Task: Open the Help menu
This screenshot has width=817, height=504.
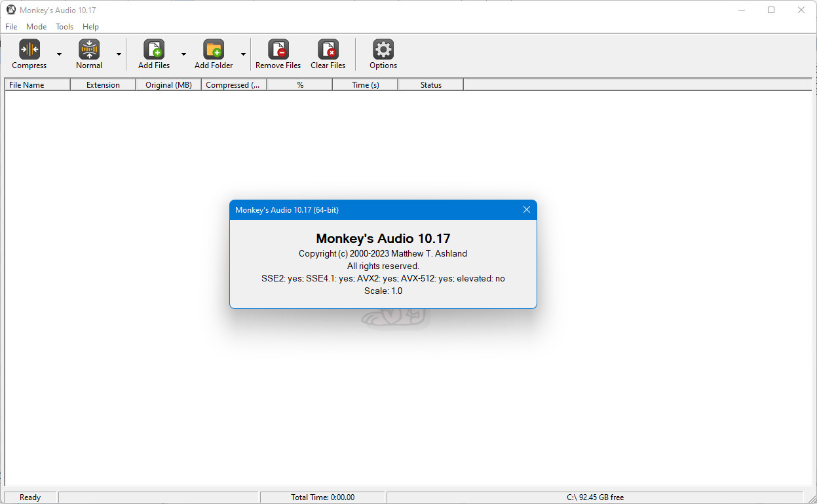Action: (90, 27)
